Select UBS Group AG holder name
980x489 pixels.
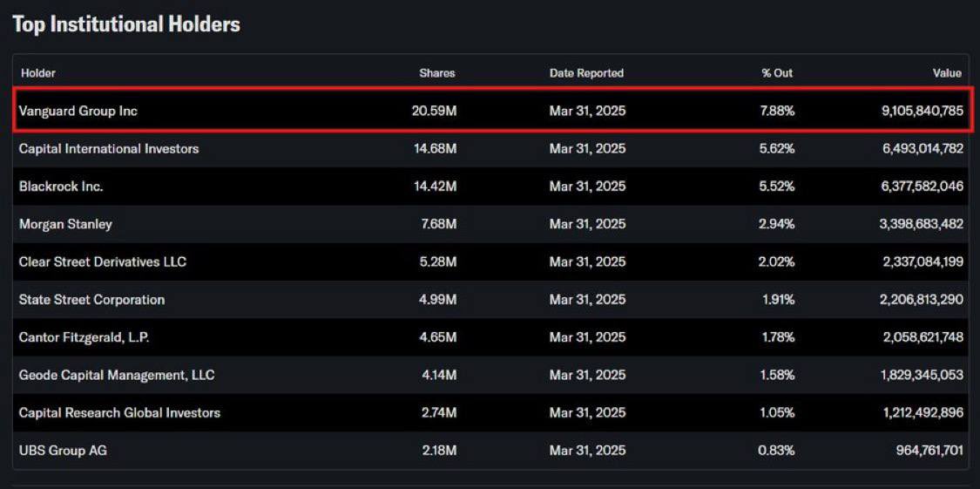(63, 451)
